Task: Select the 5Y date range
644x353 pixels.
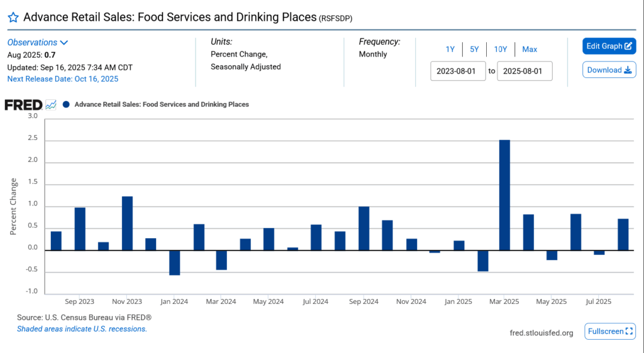Action: coord(474,50)
